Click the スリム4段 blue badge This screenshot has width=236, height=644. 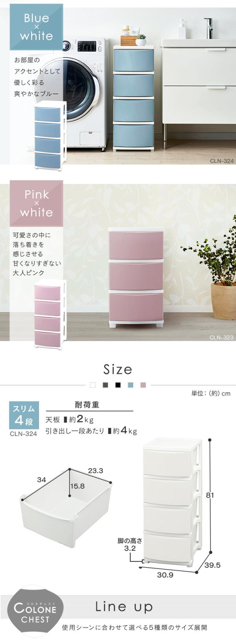(x=24, y=415)
